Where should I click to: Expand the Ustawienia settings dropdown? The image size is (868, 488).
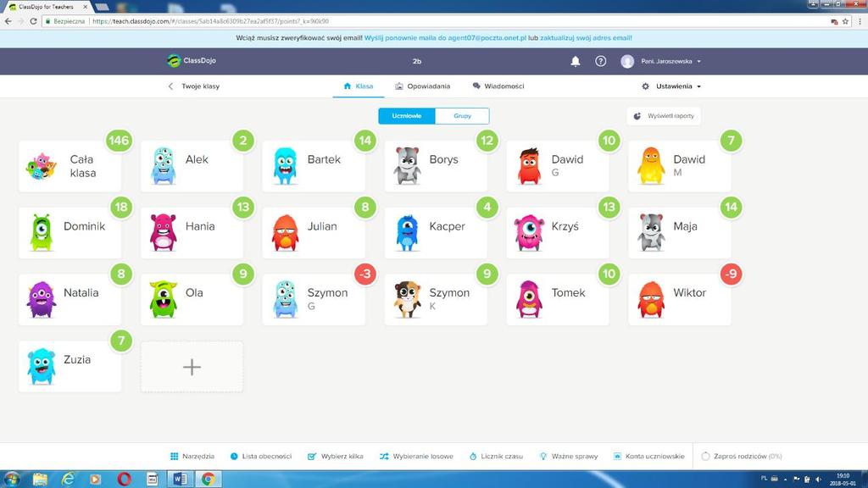[x=671, y=86]
